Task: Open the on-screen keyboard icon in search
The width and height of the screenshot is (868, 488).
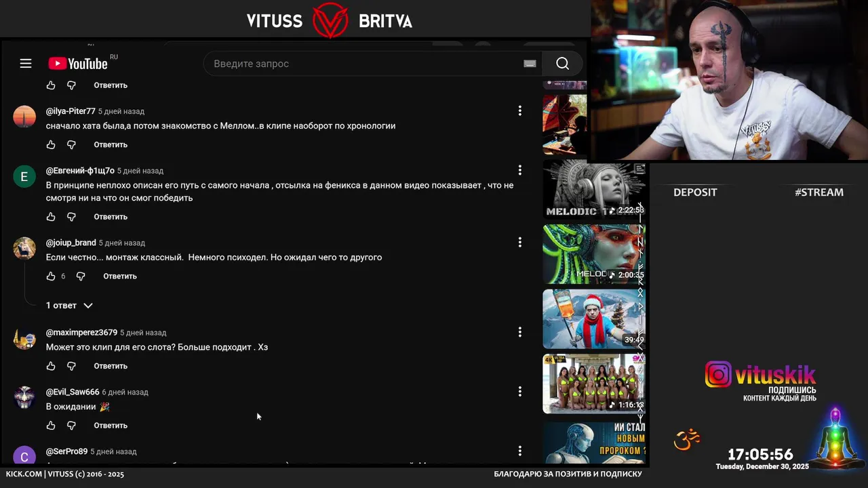Action: click(530, 64)
